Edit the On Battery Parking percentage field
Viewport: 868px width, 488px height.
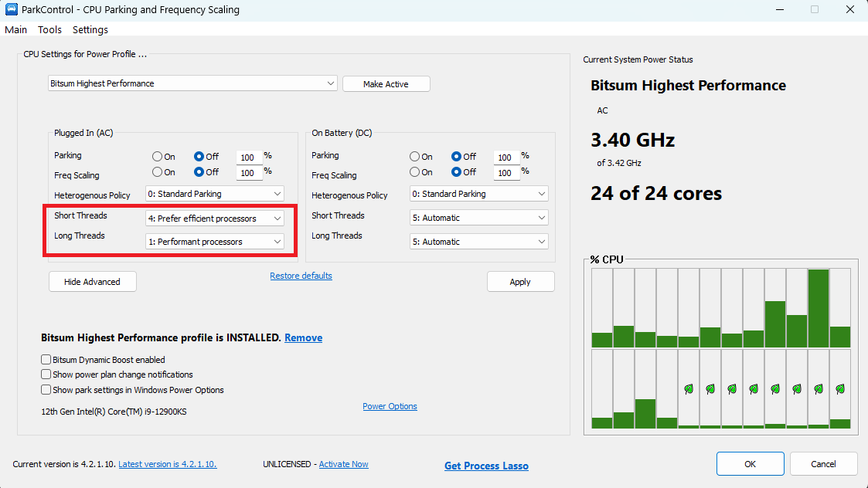click(x=506, y=158)
